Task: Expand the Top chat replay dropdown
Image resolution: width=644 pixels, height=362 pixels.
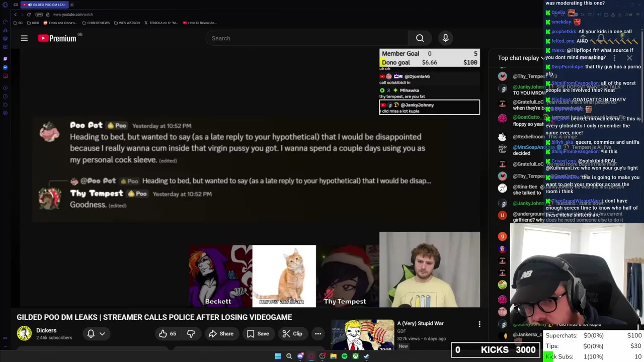Action: (x=521, y=58)
